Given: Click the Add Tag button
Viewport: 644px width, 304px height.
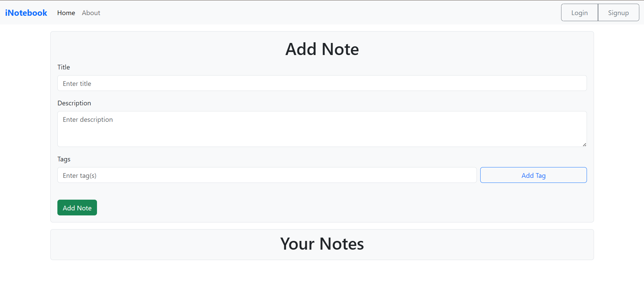Looking at the screenshot, I should tap(533, 175).
